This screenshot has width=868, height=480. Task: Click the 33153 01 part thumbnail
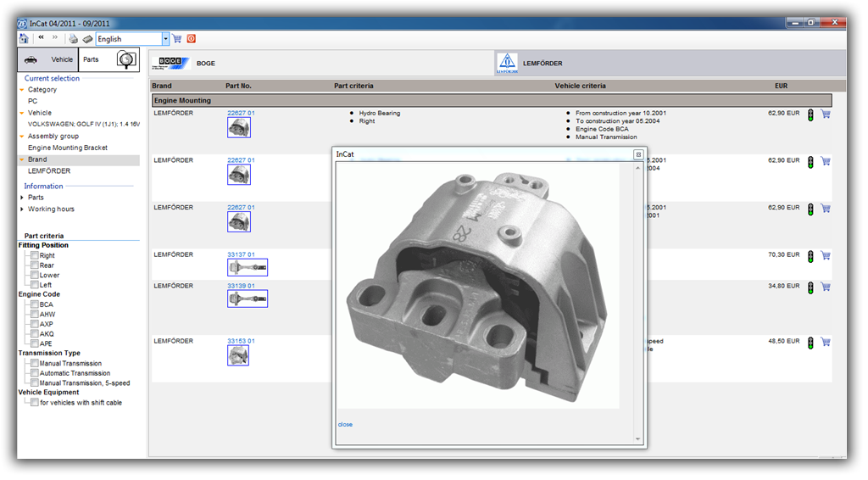(238, 355)
